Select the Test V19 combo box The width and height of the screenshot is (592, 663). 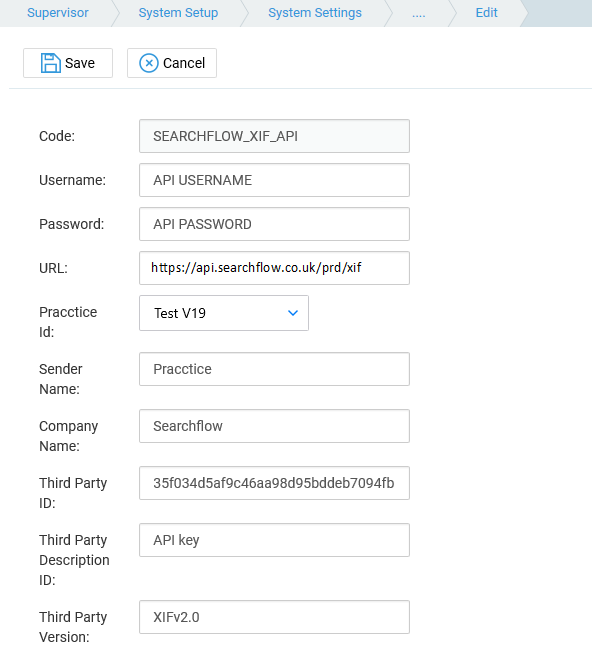[224, 313]
